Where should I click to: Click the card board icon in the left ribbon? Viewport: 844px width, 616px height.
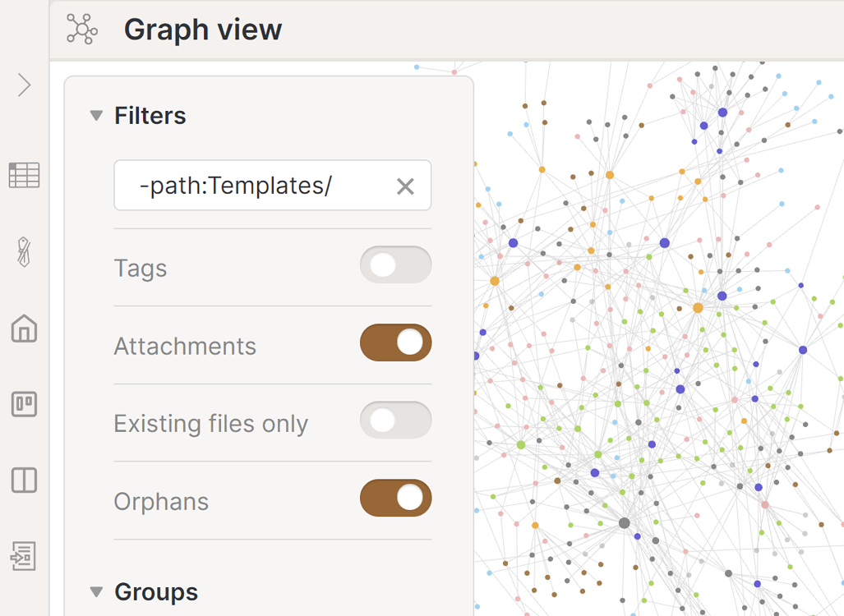pos(24,405)
